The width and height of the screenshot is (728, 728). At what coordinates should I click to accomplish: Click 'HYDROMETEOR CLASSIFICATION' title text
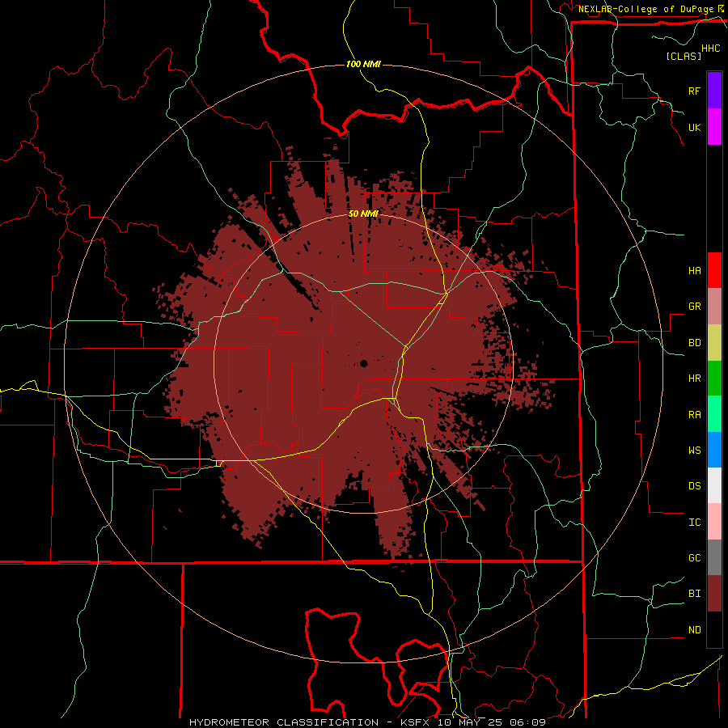pyautogui.click(x=284, y=722)
